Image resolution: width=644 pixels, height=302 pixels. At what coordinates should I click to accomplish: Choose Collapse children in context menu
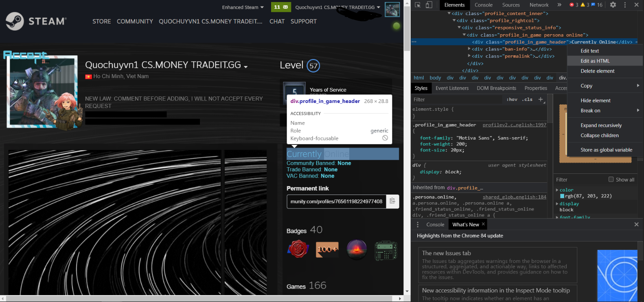(x=605, y=136)
